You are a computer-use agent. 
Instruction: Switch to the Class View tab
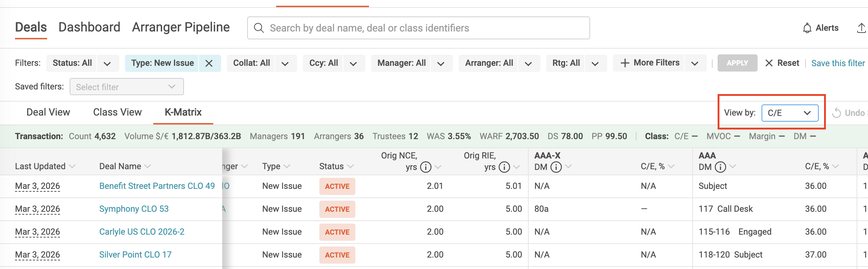[x=117, y=112]
